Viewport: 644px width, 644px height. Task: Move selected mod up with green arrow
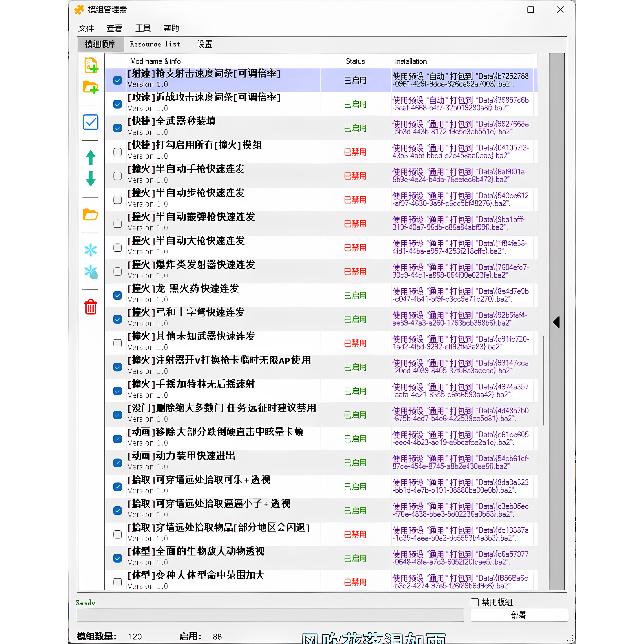tap(91, 157)
